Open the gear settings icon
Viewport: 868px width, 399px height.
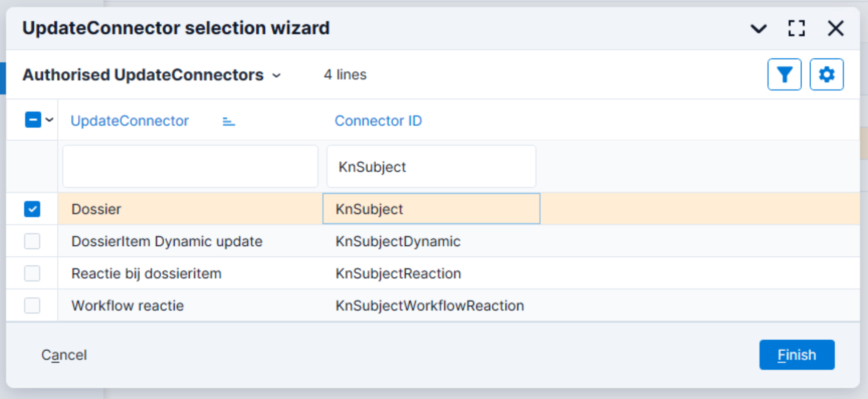[x=826, y=75]
